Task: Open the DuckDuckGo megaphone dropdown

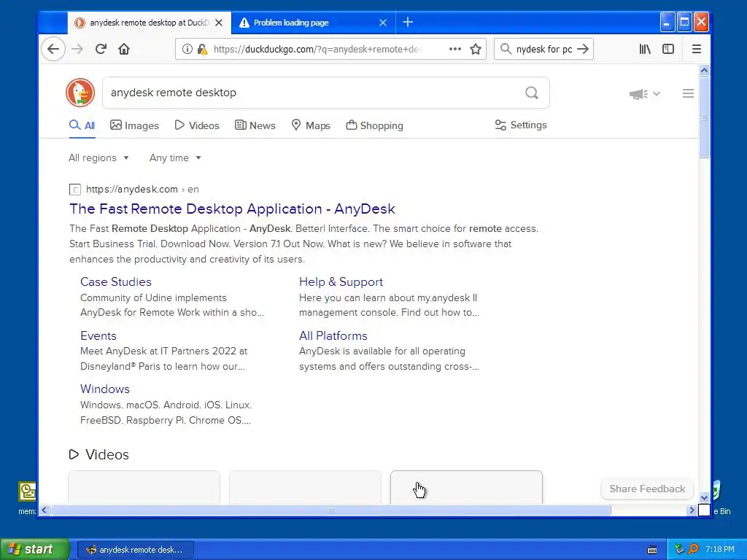Action: click(644, 94)
